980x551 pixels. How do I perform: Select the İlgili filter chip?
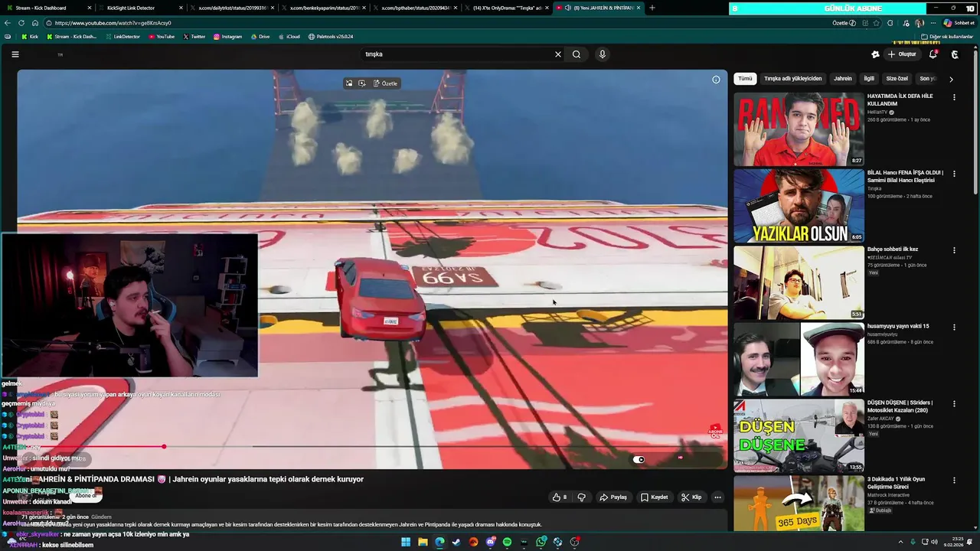tap(869, 79)
